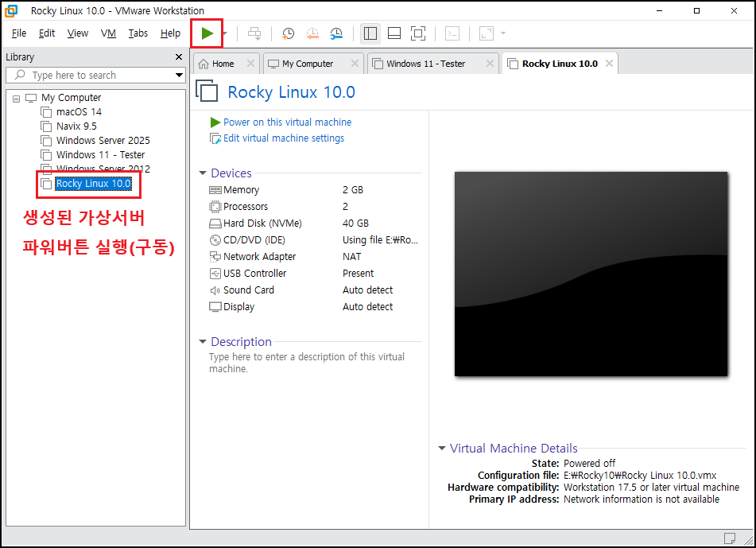Click the Hard Disk (NVMe) device icon

coord(215,223)
